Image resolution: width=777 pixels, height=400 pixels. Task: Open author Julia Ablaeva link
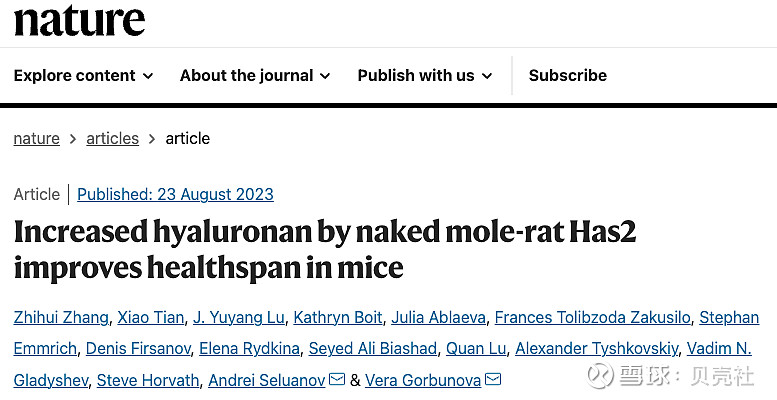(438, 317)
